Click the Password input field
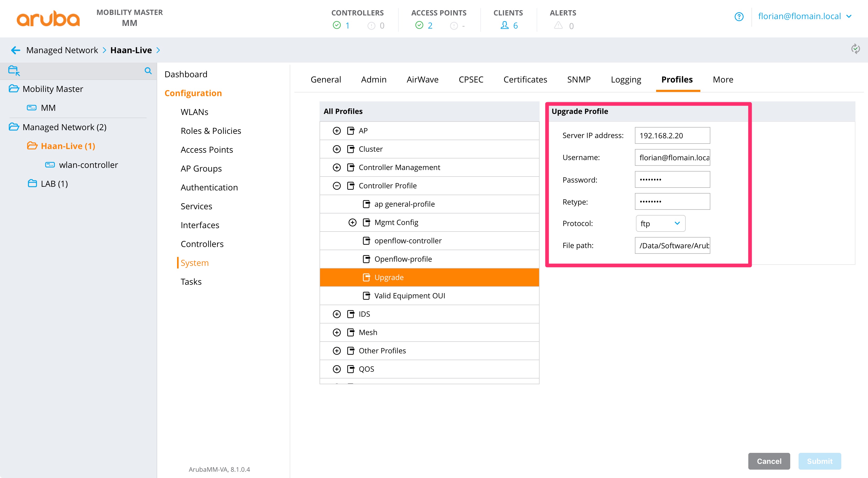 pos(672,179)
